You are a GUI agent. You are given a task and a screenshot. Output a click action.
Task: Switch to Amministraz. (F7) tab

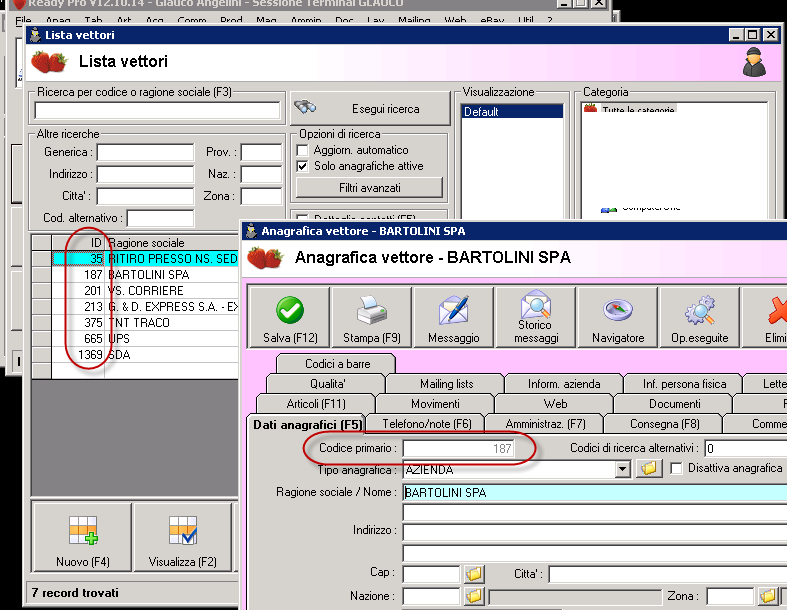click(546, 424)
